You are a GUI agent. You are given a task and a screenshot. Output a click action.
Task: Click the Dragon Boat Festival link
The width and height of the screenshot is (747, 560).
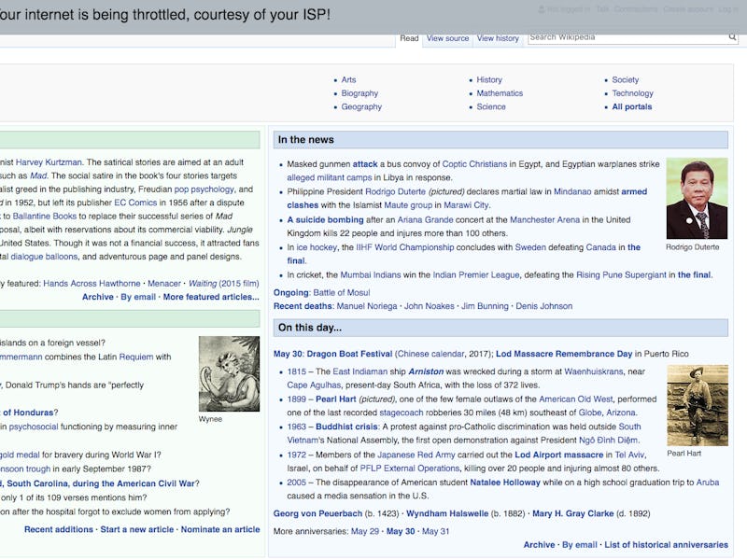tap(348, 354)
